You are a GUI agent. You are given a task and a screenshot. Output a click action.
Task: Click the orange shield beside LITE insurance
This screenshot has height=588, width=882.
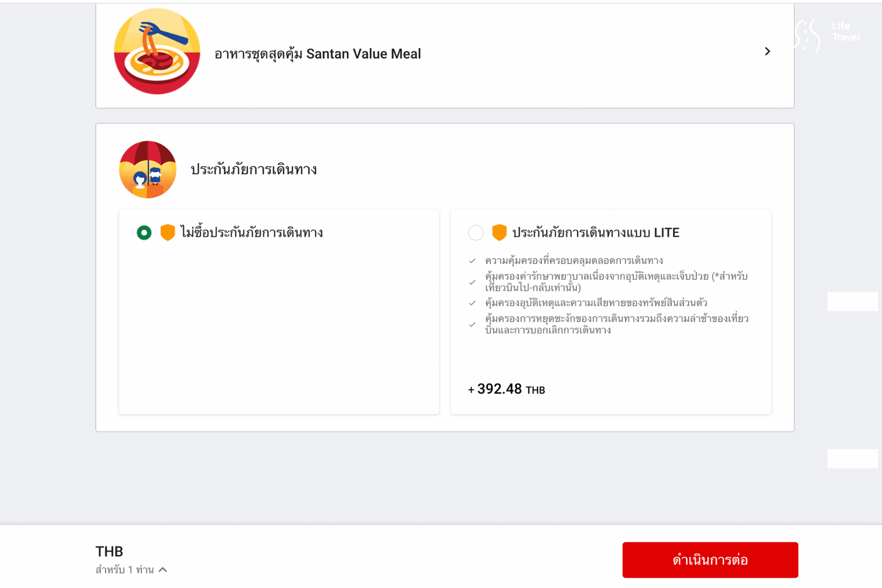pos(499,232)
